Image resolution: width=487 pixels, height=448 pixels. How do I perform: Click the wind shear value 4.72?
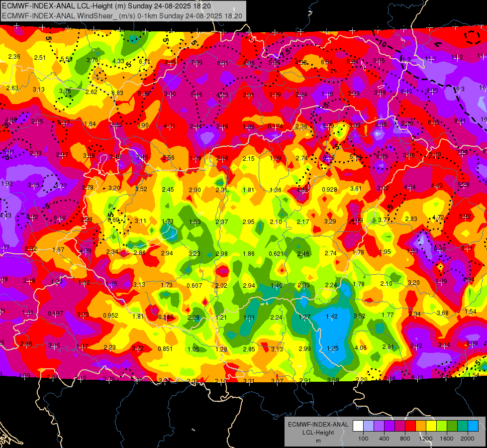tap(438, 217)
